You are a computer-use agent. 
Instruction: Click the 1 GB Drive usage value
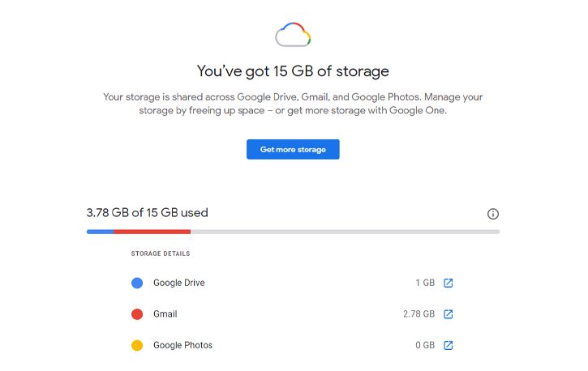pyautogui.click(x=425, y=283)
